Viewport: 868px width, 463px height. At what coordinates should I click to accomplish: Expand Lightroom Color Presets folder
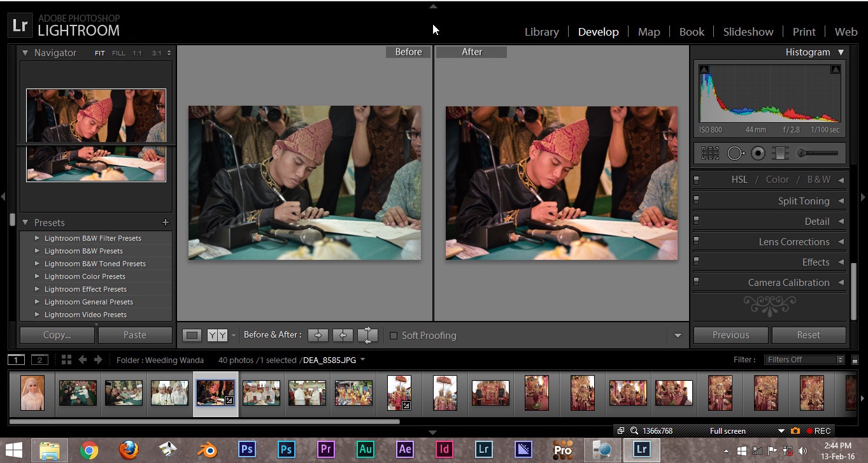coord(37,276)
